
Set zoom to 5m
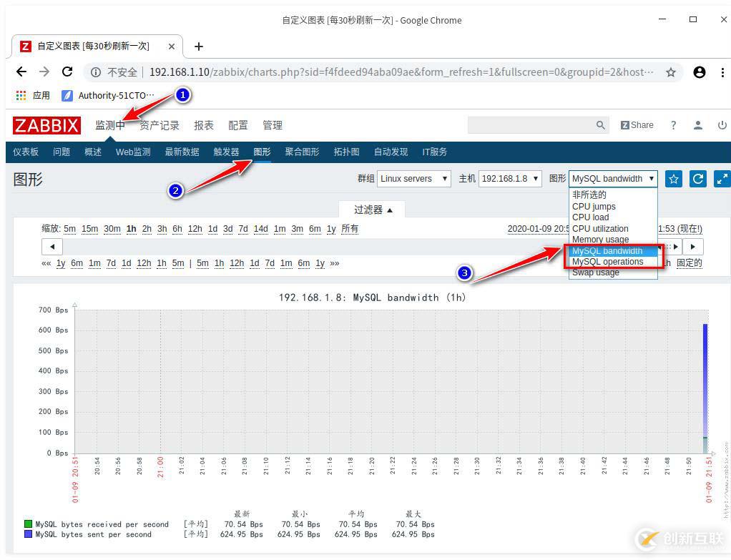tap(70, 229)
